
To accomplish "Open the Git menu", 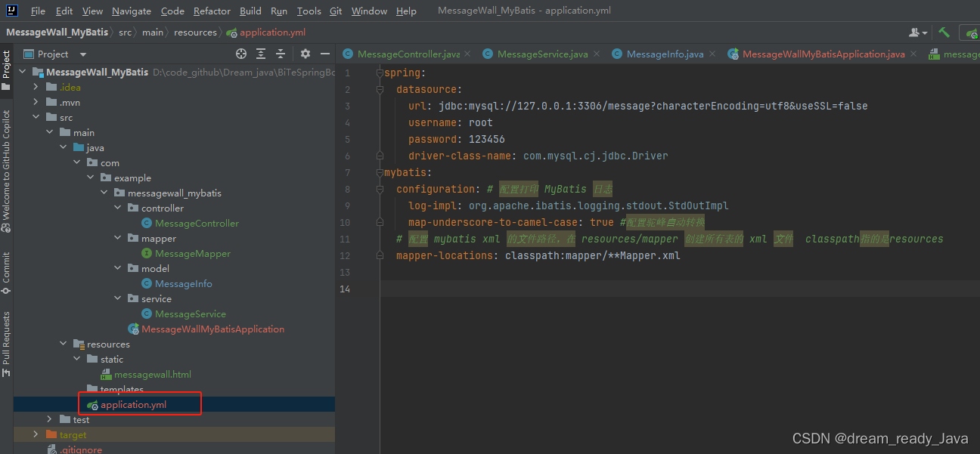I will (x=336, y=11).
